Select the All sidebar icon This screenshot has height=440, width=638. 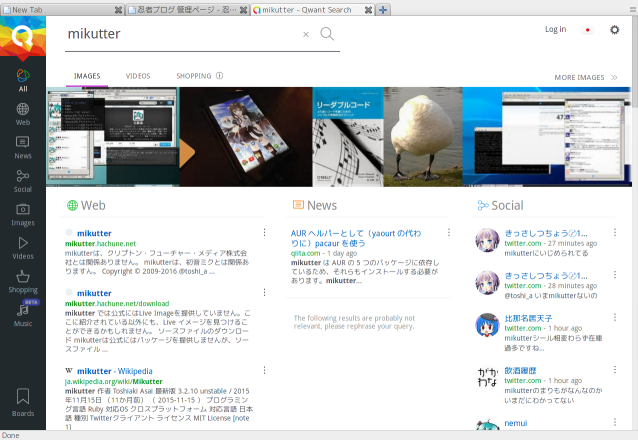tap(23, 81)
